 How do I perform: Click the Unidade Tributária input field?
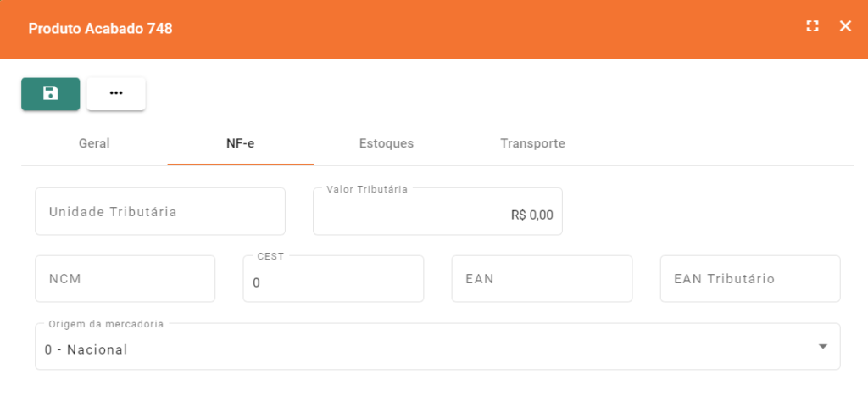pos(160,212)
